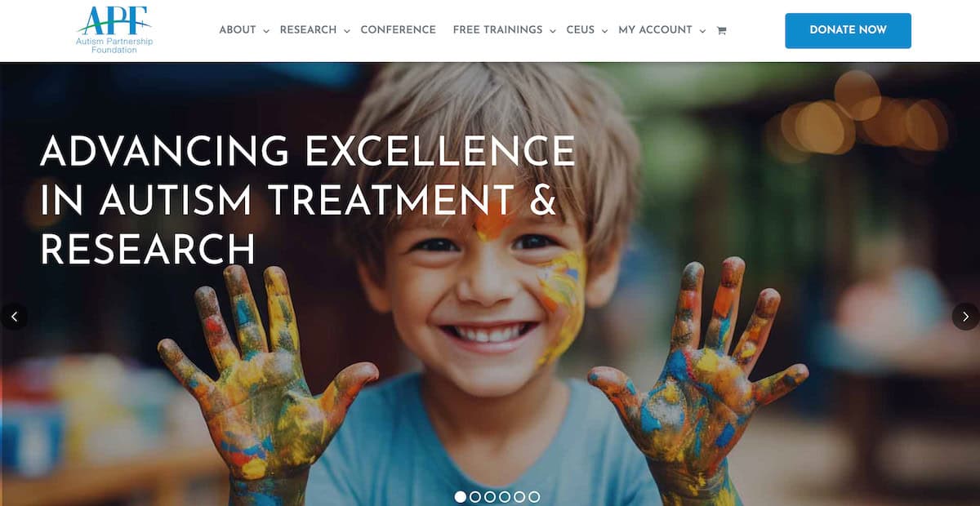Open the shopping cart icon
The width and height of the screenshot is (980, 506).
click(721, 31)
